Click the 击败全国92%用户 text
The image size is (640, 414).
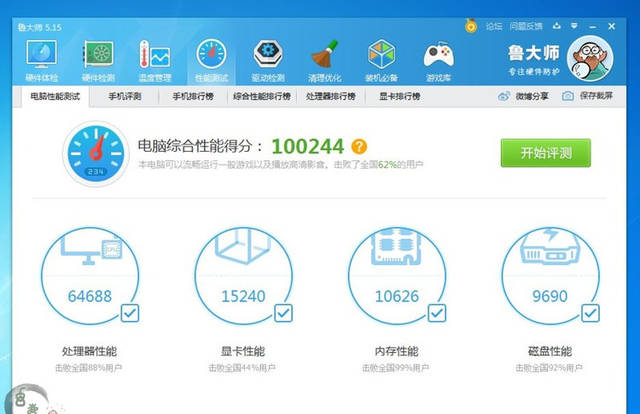549,368
